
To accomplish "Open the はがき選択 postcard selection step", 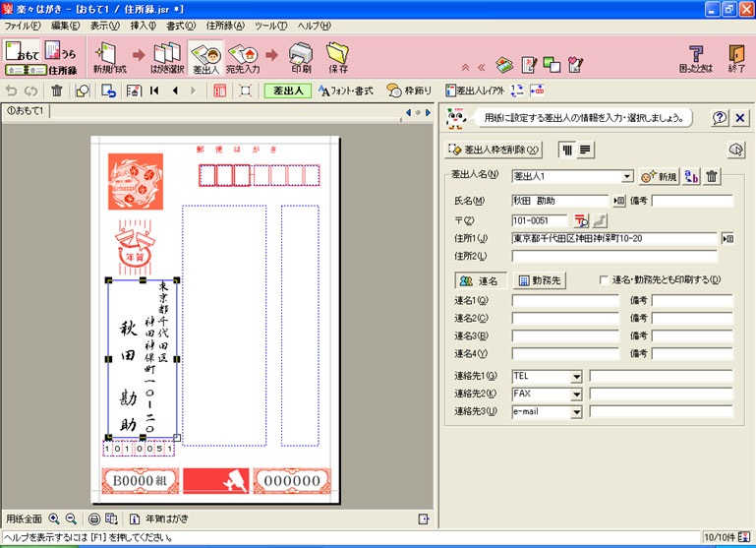I will tap(167, 57).
